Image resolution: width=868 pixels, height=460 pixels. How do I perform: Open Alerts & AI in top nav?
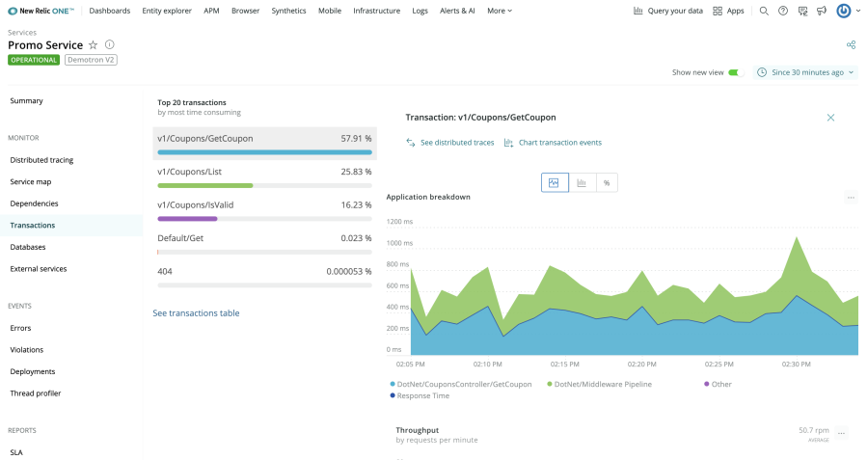(457, 11)
